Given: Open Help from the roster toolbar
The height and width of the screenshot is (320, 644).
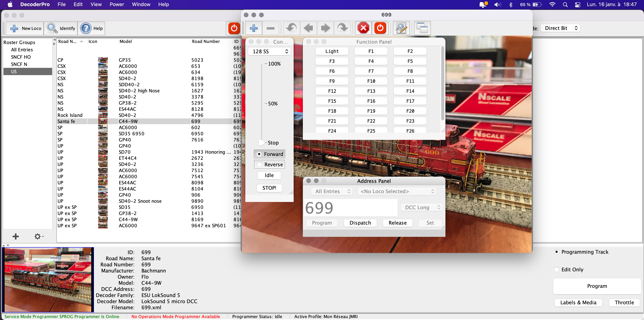Looking at the screenshot, I should 91,28.
